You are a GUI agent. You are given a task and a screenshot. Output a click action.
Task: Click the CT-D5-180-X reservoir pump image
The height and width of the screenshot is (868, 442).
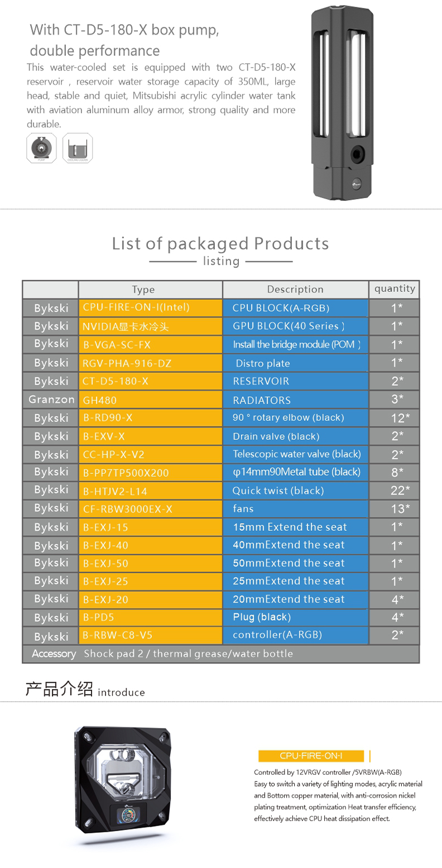342,102
